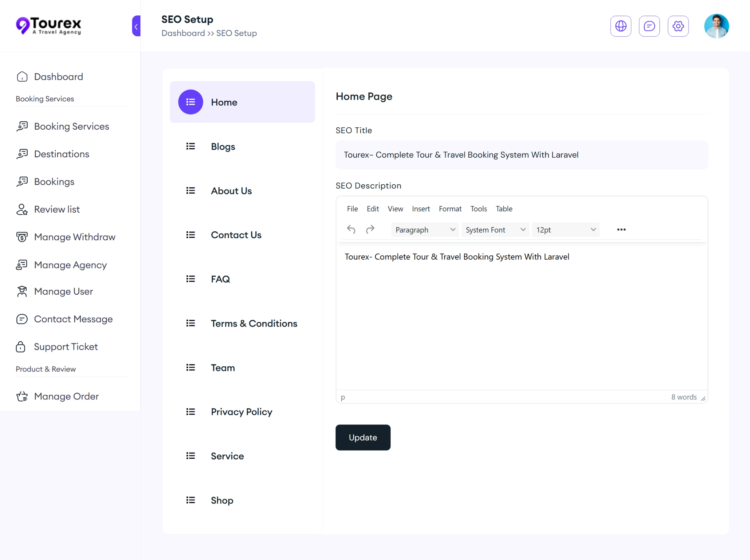The width and height of the screenshot is (750, 560).
Task: Reveal more editor tools via three dots
Action: [x=621, y=230]
